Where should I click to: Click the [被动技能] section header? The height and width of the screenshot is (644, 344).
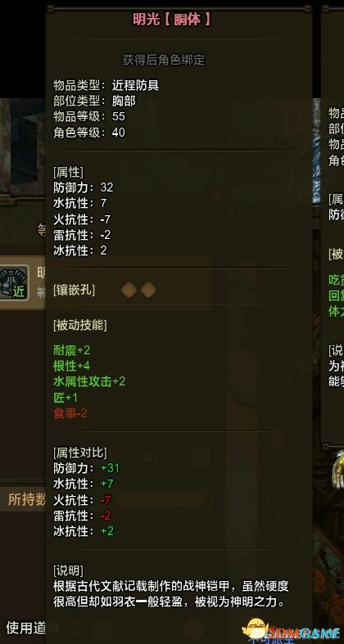click(79, 326)
